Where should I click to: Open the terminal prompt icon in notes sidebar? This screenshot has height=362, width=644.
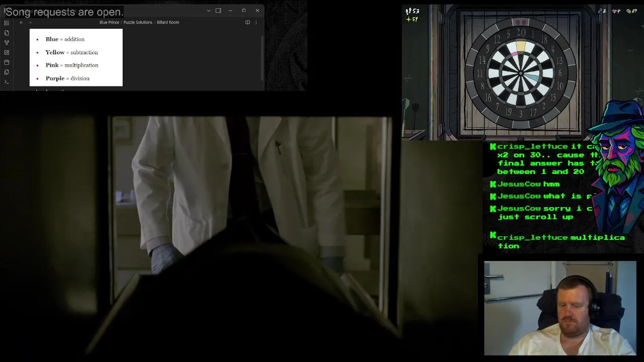pos(7,82)
